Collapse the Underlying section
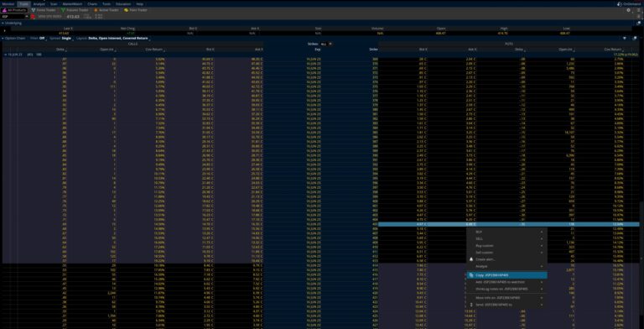This screenshot has height=329, width=644. pyautogui.click(x=3, y=23)
